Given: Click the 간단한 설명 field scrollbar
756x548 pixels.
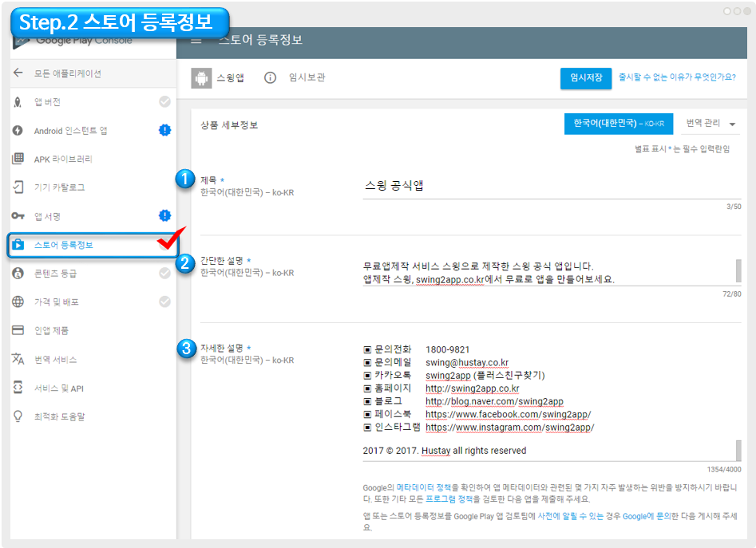Looking at the screenshot, I should point(738,270).
